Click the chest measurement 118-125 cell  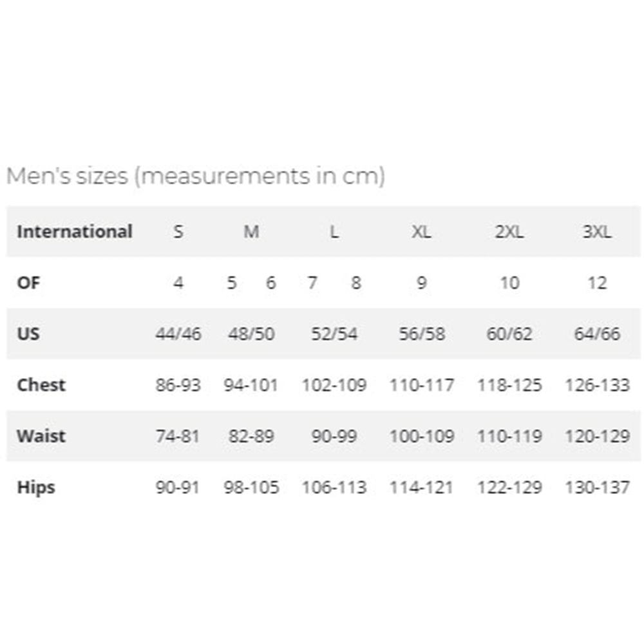click(509, 385)
